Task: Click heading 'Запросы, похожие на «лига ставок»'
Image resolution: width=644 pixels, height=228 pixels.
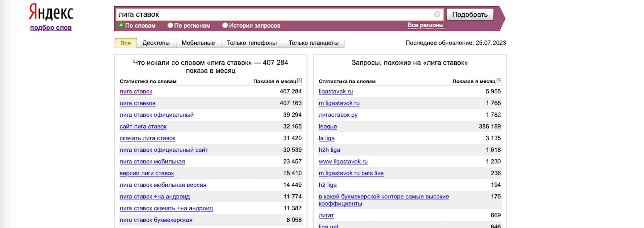Action: click(x=409, y=63)
